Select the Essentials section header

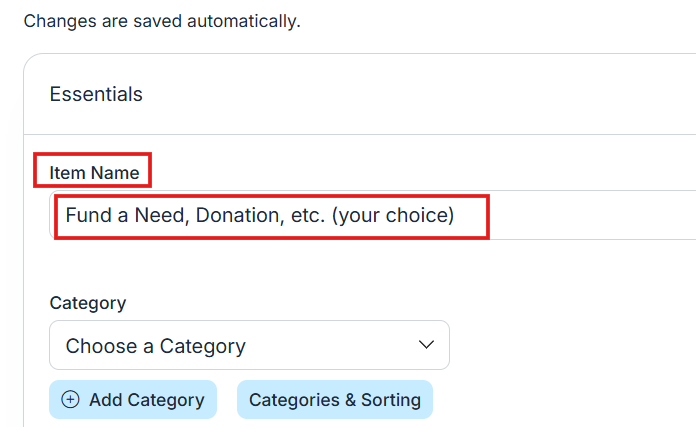[96, 95]
